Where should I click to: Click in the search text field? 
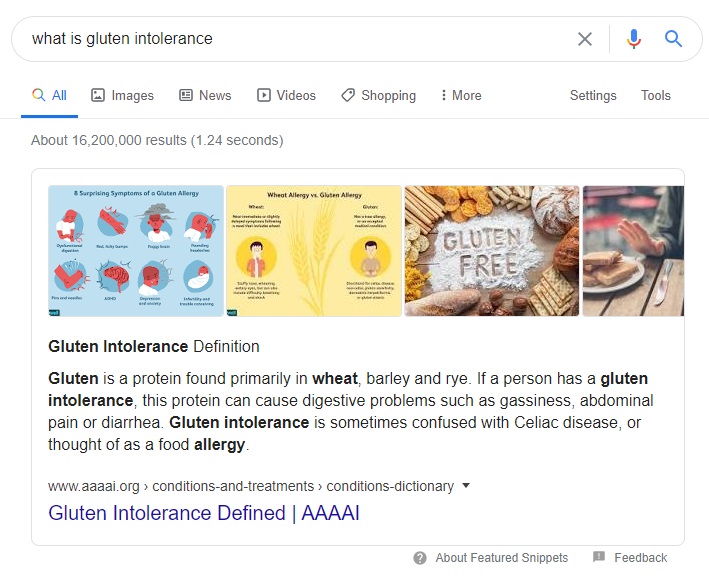(290, 39)
